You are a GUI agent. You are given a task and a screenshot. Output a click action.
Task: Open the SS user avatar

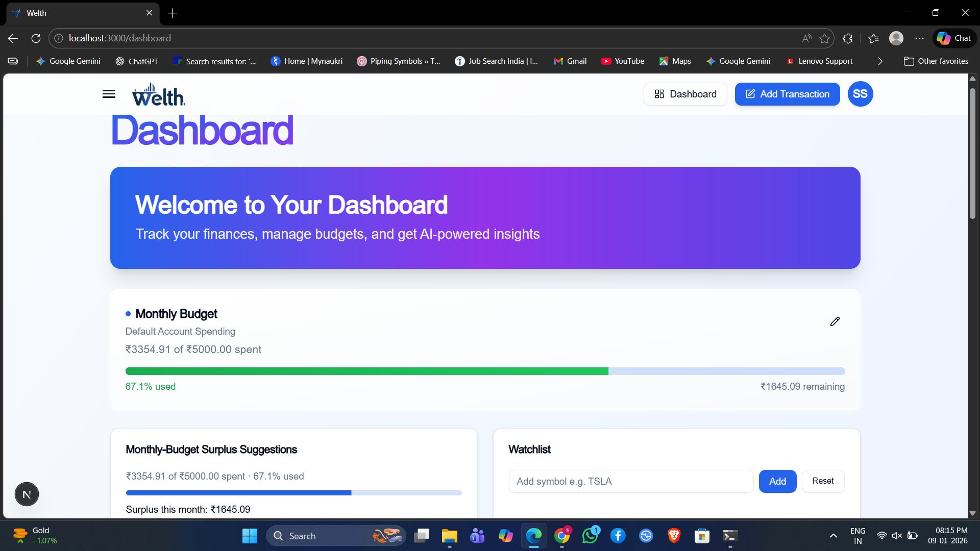coord(860,94)
